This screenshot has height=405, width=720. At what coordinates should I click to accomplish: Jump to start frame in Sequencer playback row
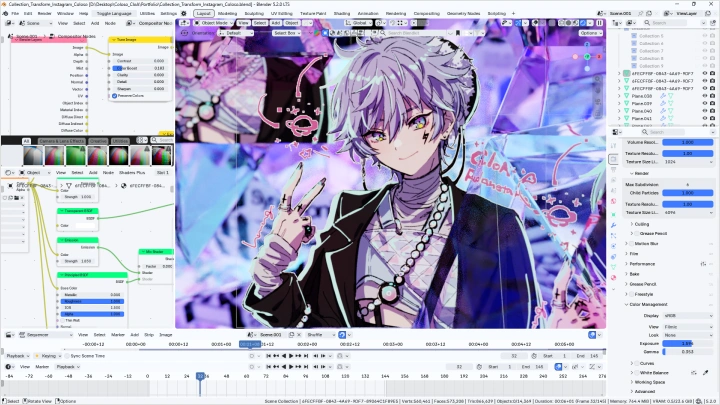[269, 355]
